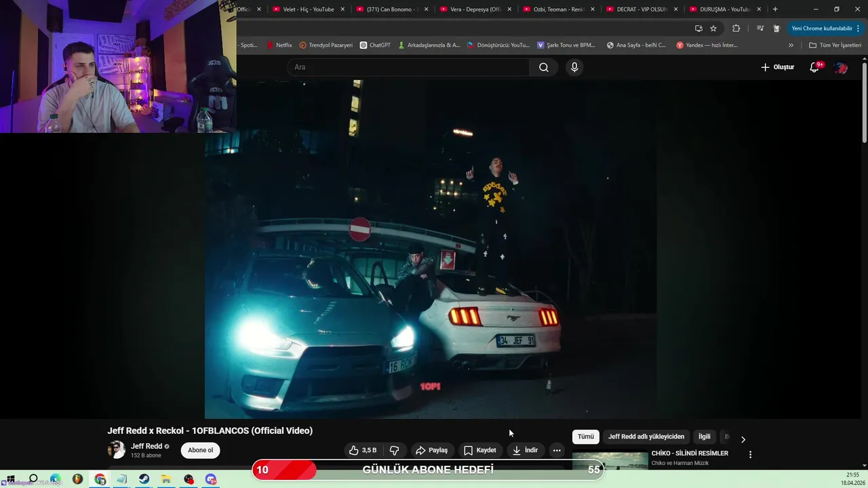Open FL Studio from taskbar
The image size is (868, 488).
[x=77, y=479]
